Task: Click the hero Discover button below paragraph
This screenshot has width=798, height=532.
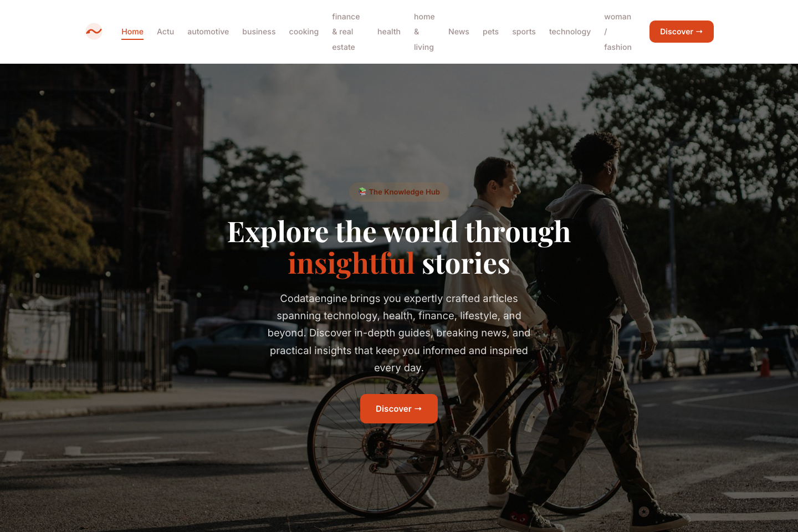Action: (x=399, y=409)
